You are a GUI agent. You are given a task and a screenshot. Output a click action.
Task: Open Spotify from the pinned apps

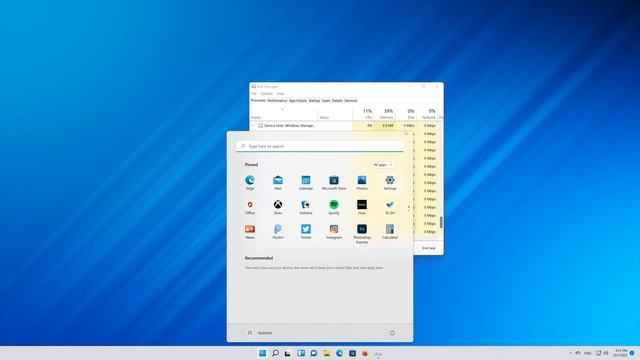(x=334, y=207)
